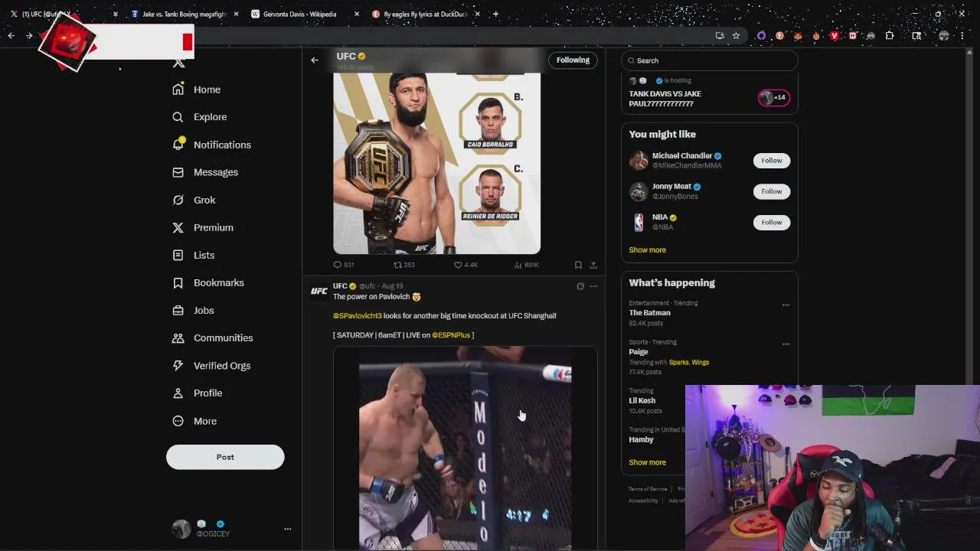Open the Accessibility footer link
The height and width of the screenshot is (551, 980).
click(x=643, y=501)
